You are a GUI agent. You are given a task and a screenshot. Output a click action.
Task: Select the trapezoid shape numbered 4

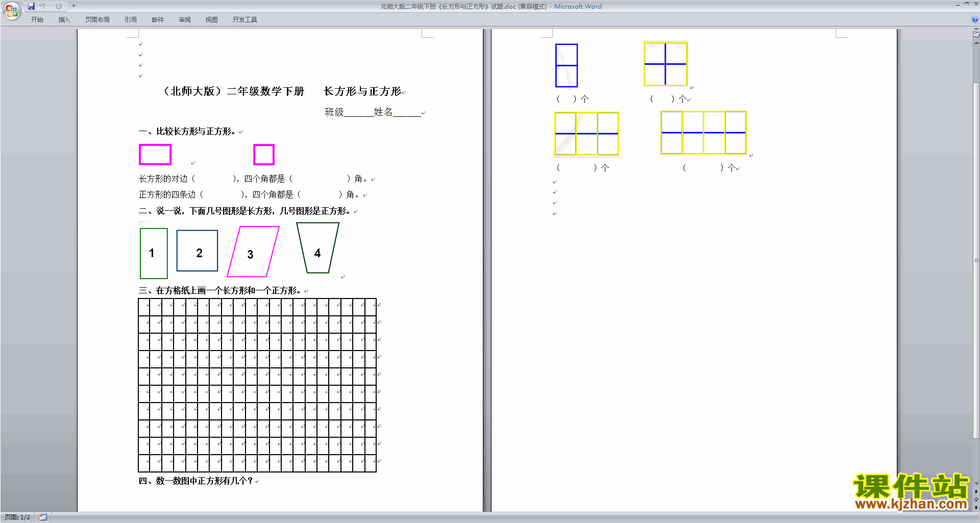click(x=317, y=247)
